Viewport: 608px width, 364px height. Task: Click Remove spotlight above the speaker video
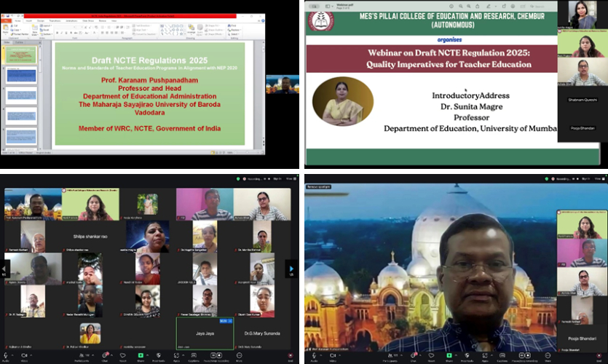pos(319,186)
